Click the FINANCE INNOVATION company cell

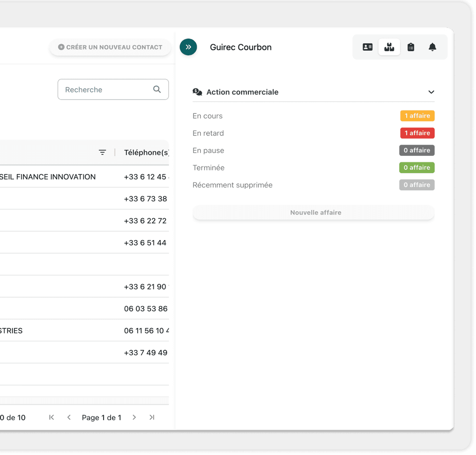(x=48, y=177)
